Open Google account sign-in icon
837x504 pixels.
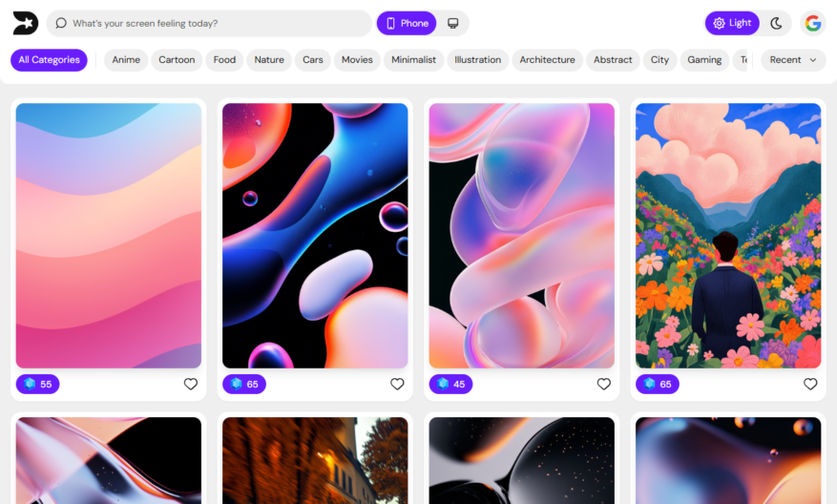(812, 23)
